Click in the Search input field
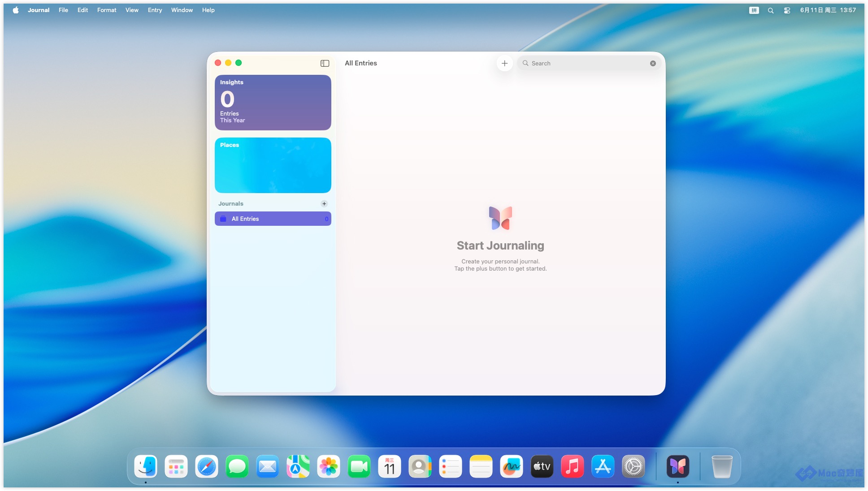 (x=589, y=63)
